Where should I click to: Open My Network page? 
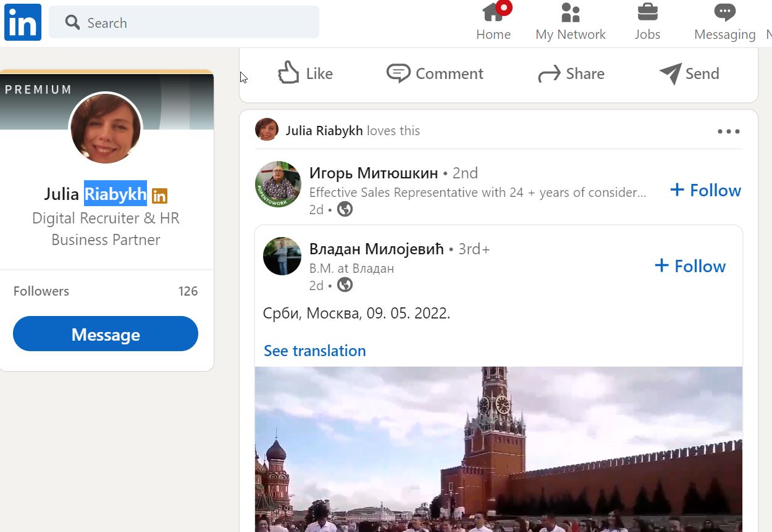(570, 19)
